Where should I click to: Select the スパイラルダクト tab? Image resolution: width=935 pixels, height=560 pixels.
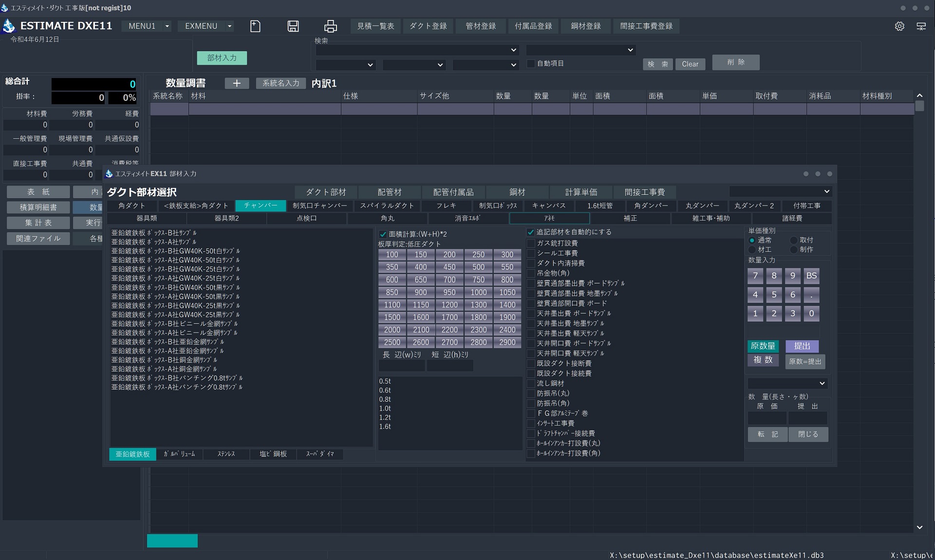[387, 205]
